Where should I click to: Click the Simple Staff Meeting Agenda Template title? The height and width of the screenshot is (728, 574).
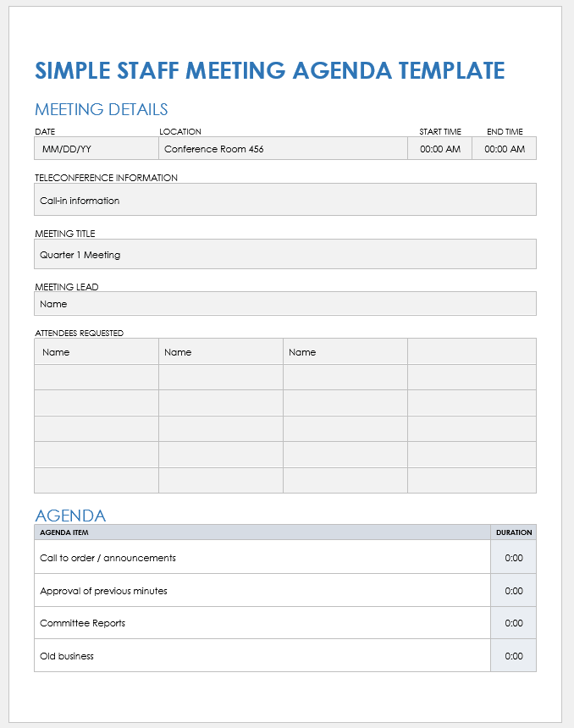[269, 71]
